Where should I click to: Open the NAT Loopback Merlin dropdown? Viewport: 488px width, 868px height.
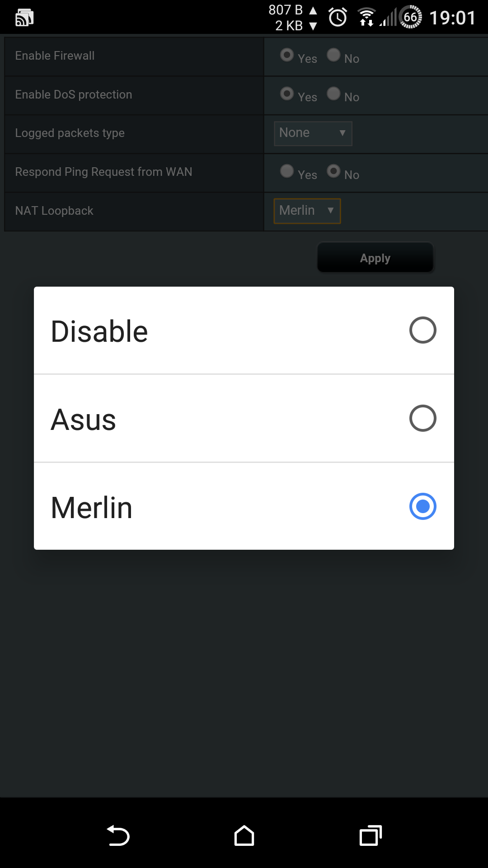[307, 211]
